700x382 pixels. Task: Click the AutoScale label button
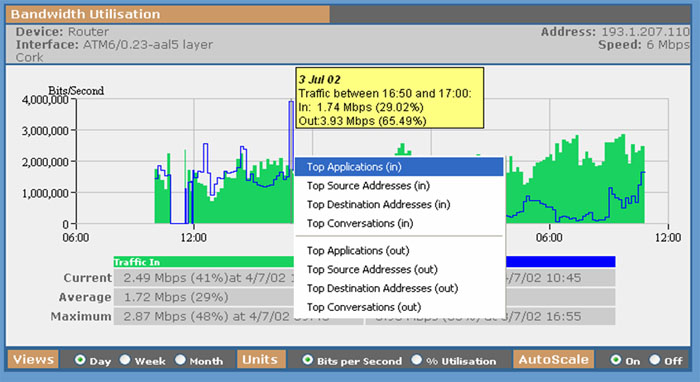tap(554, 360)
